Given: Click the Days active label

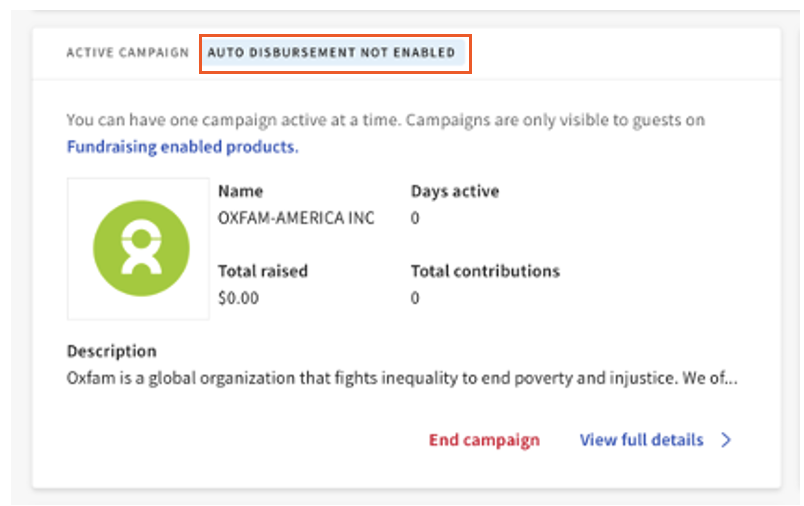Looking at the screenshot, I should click(x=454, y=191).
